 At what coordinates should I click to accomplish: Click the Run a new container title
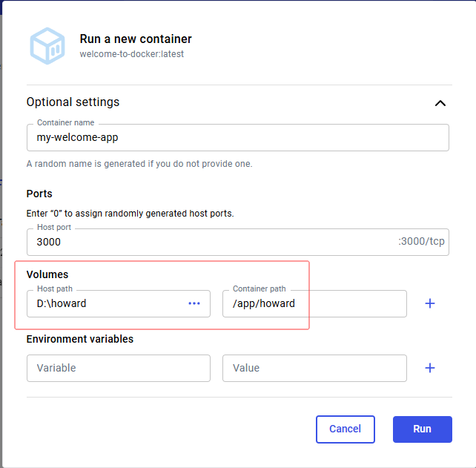pyautogui.click(x=136, y=39)
